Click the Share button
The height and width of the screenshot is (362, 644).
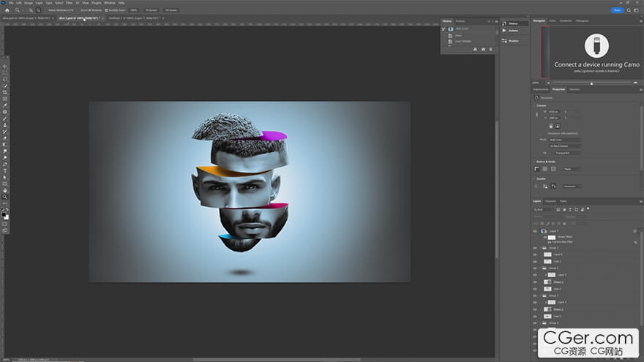point(618,10)
